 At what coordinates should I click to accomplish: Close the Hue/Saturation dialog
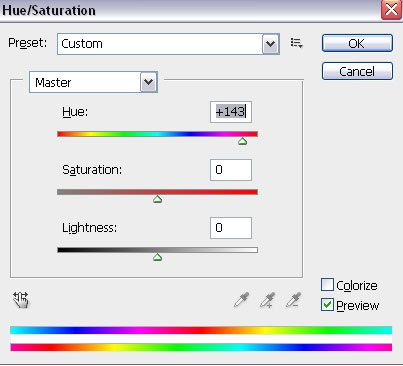(x=391, y=10)
